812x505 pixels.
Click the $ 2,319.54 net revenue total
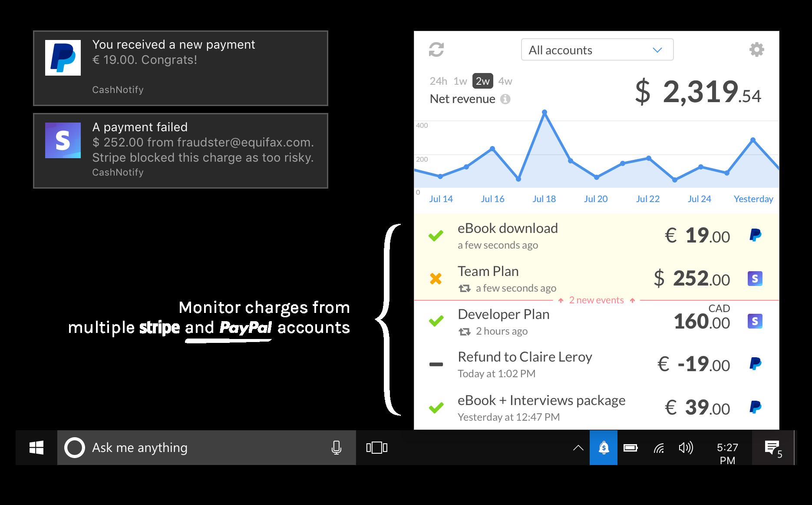698,92
